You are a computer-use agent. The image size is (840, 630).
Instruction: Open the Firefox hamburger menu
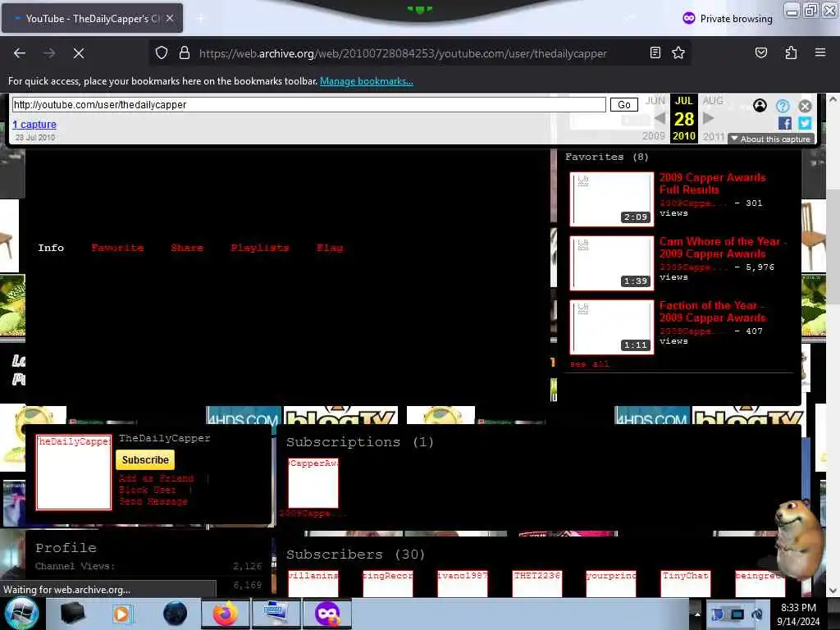point(819,52)
